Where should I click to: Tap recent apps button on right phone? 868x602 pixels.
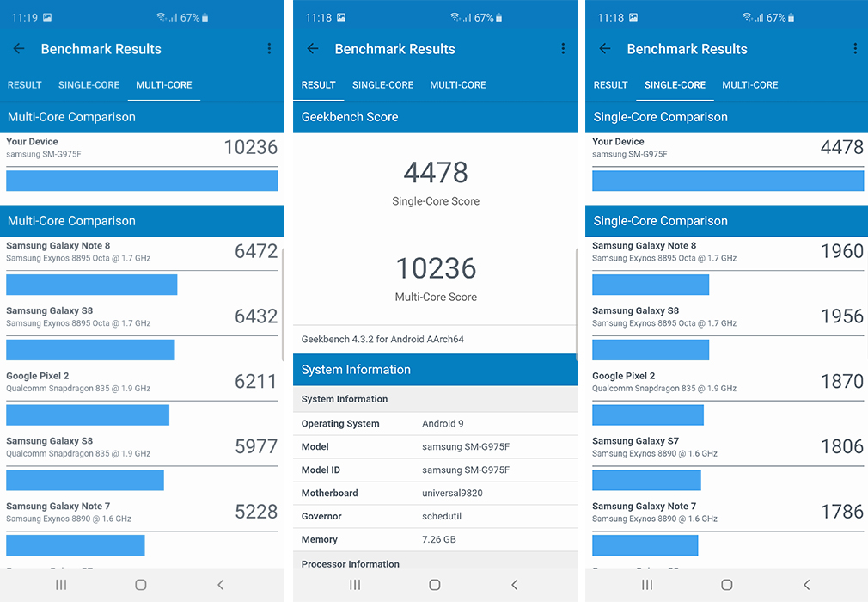click(646, 584)
